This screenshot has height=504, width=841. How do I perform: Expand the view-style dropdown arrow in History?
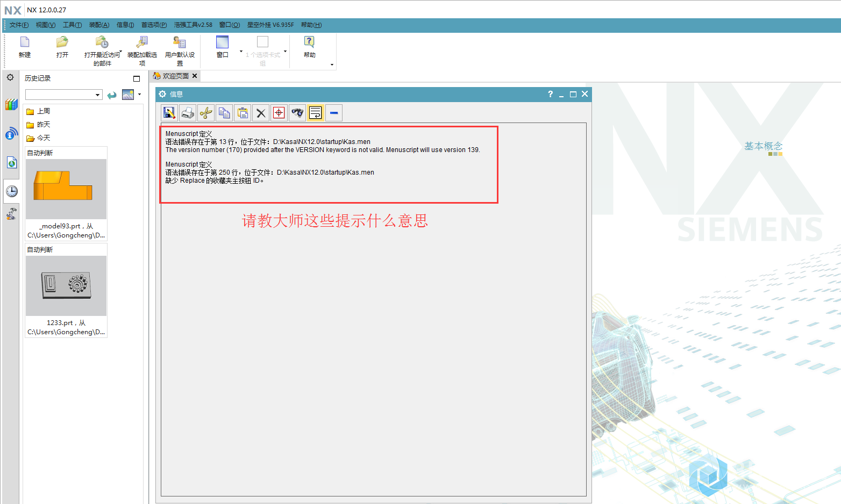tap(139, 95)
